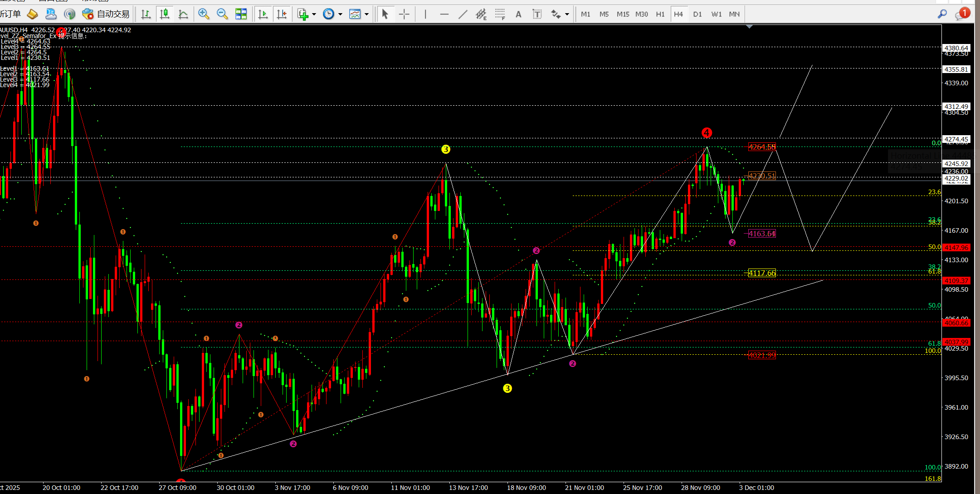Open the templates dropdown arrow
This screenshot has width=980, height=494.
click(366, 14)
